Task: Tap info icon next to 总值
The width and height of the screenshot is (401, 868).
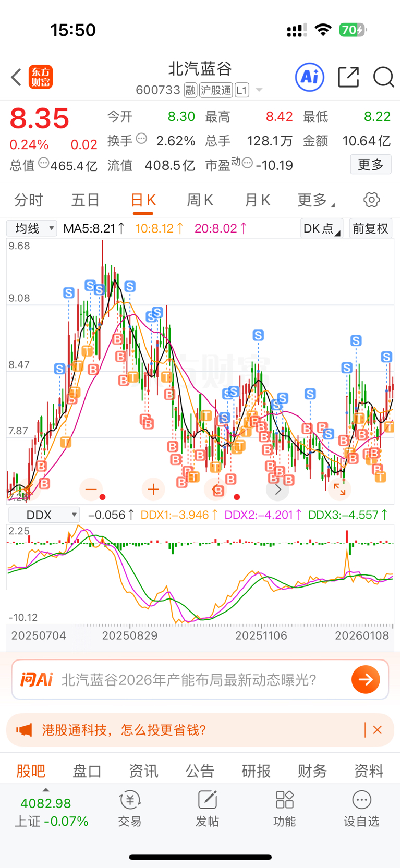Action: (x=43, y=163)
